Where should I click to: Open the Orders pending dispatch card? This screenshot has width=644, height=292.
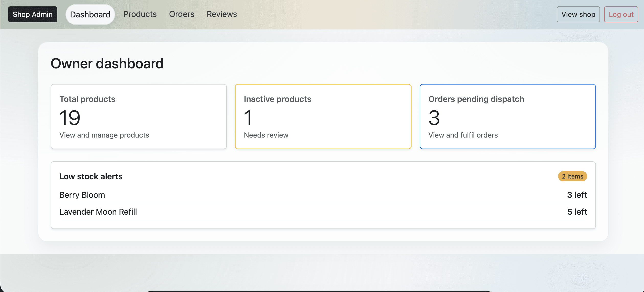tap(508, 117)
